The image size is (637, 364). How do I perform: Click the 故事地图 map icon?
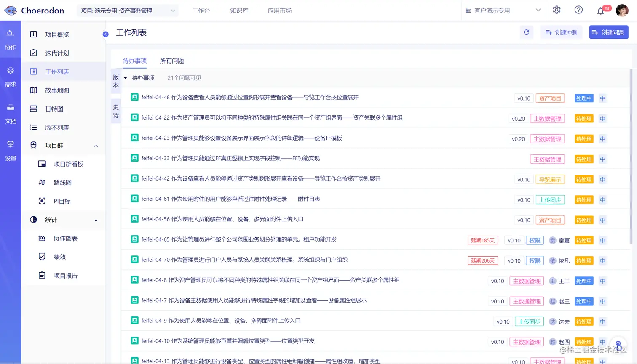click(34, 90)
